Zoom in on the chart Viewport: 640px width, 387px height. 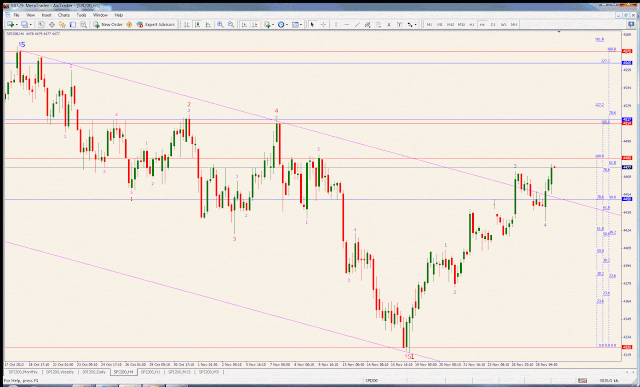pos(220,24)
